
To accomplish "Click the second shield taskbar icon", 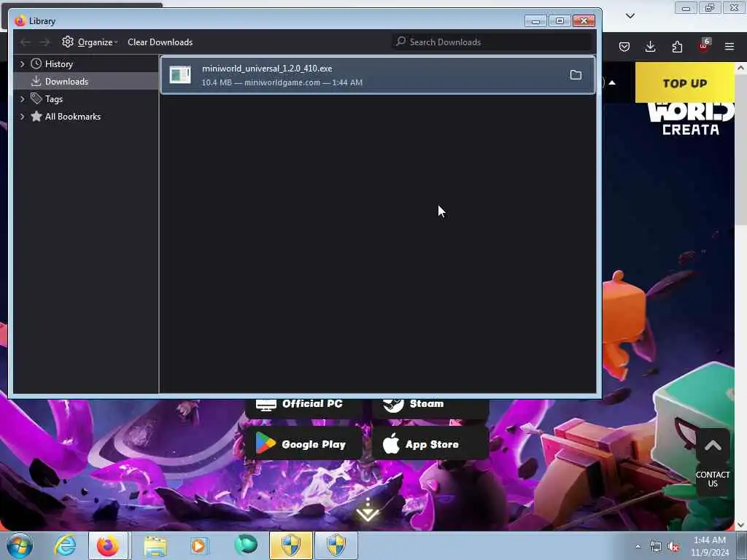I will 336,545.
